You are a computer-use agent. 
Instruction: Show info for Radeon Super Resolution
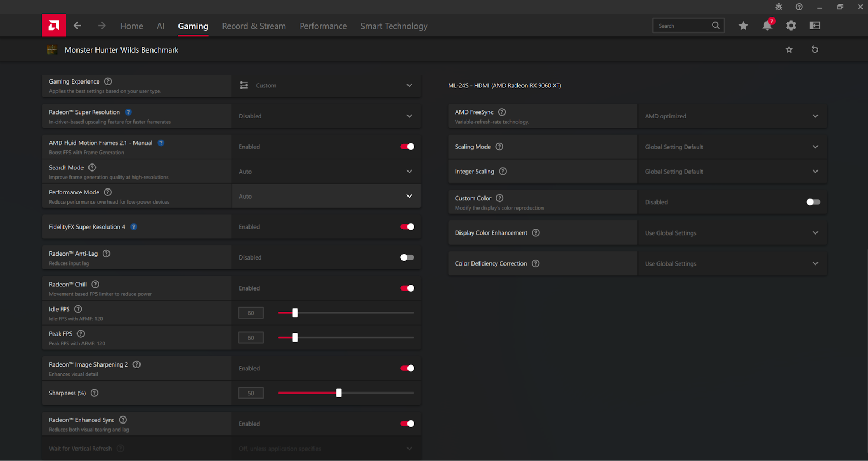point(129,112)
